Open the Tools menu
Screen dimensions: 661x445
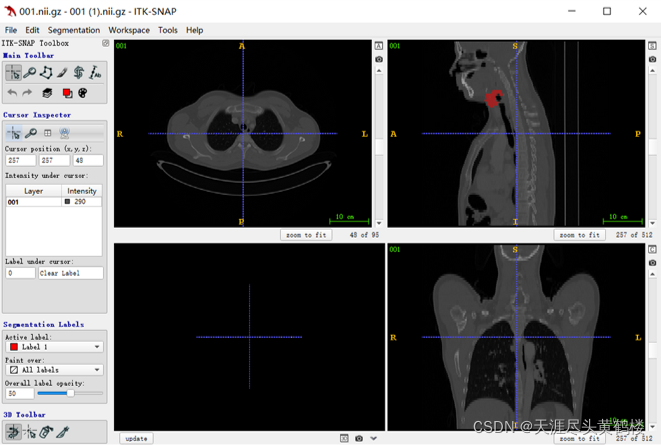(168, 30)
